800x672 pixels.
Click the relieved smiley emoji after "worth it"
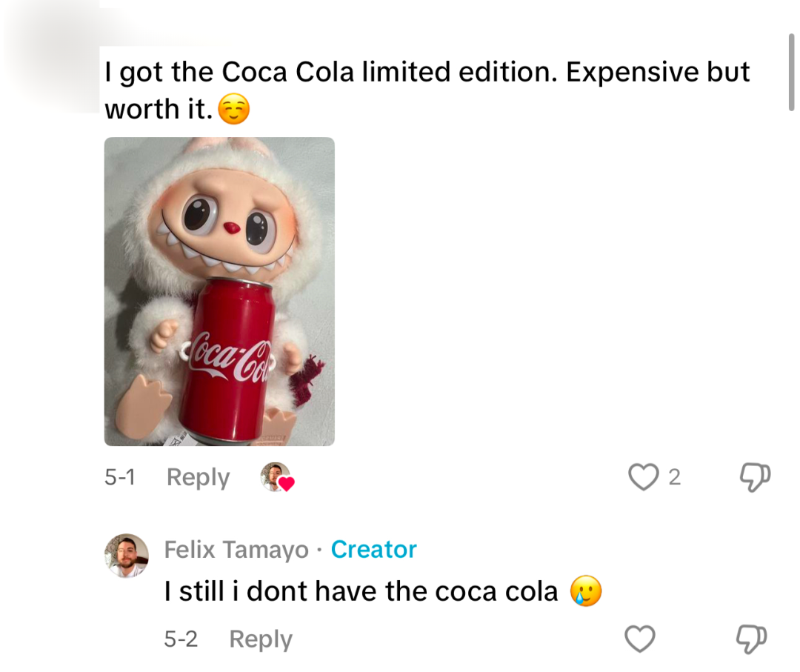pyautogui.click(x=234, y=109)
